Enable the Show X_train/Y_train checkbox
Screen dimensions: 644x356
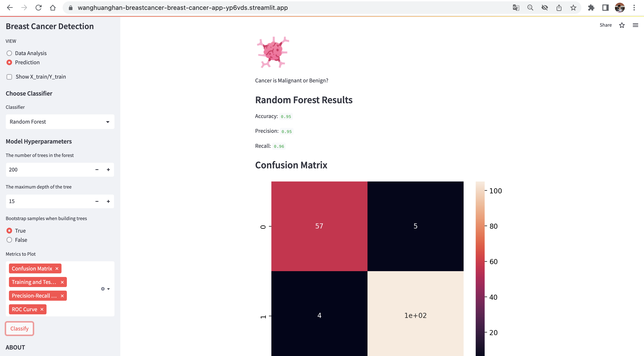(x=9, y=77)
